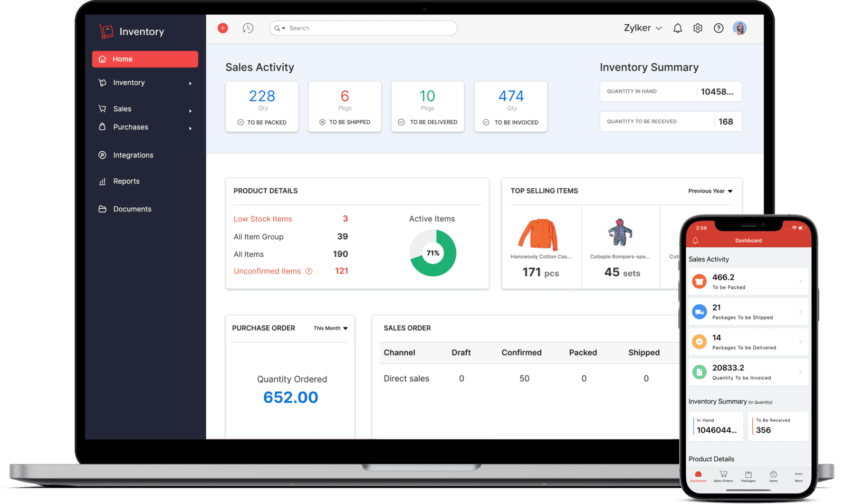This screenshot has height=504, width=844.
Task: Open the recent activity history icon
Action: [248, 28]
